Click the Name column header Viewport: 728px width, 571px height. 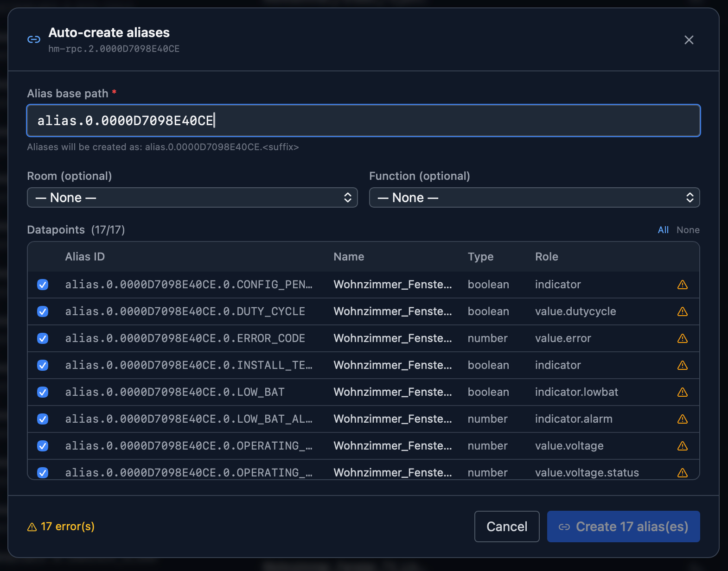(349, 257)
